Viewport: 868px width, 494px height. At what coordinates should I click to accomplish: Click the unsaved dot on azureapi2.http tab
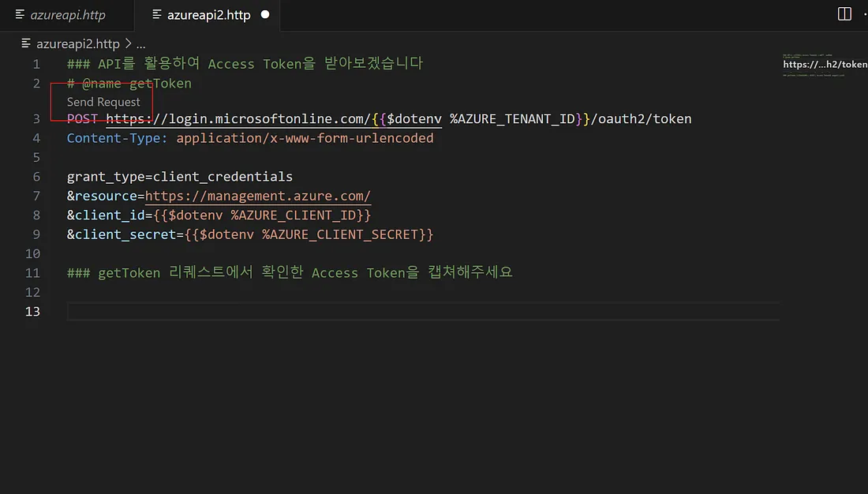tap(265, 15)
